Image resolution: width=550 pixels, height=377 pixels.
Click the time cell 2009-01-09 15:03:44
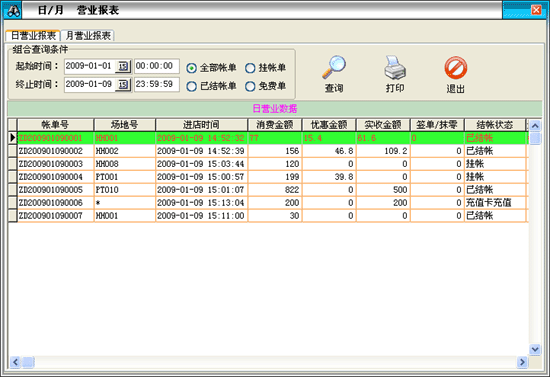coord(201,164)
